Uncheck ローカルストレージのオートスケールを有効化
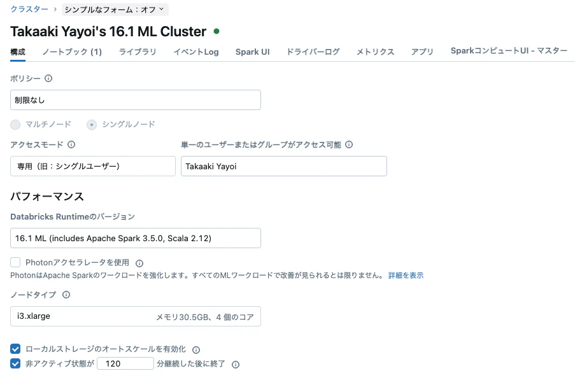The width and height of the screenshot is (575, 392). pyautogui.click(x=15, y=349)
